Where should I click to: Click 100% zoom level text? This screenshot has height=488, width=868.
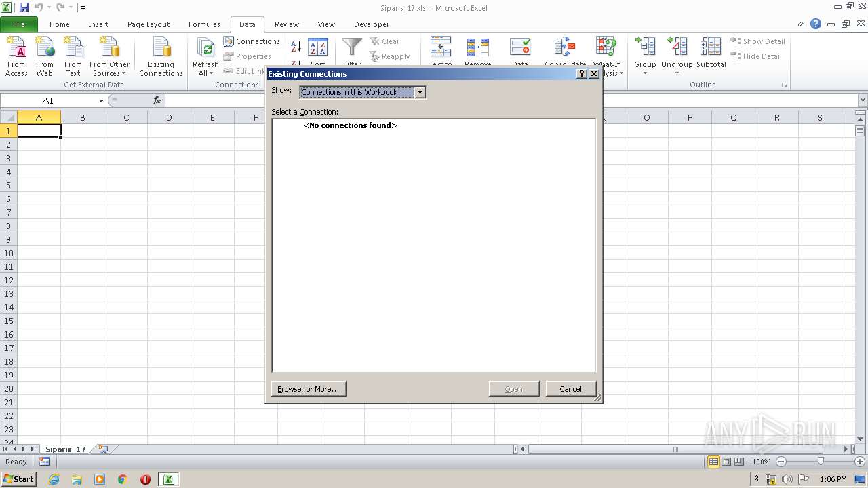[761, 462]
